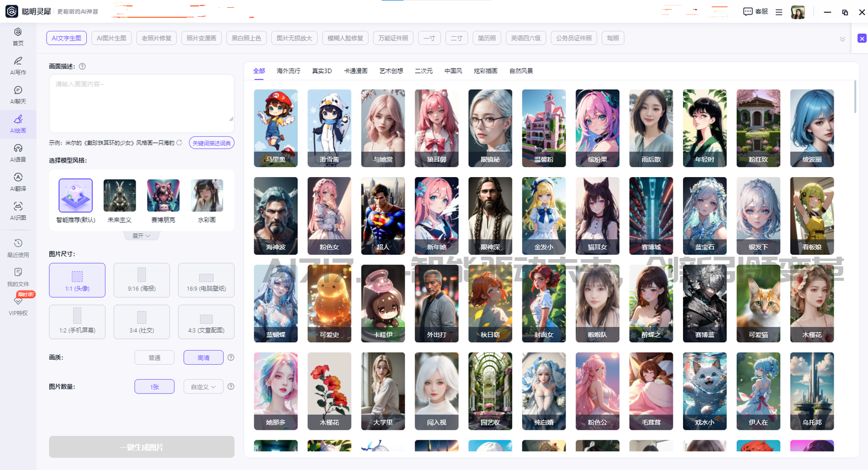Open the 首页 home icon in sidebar

point(18,32)
